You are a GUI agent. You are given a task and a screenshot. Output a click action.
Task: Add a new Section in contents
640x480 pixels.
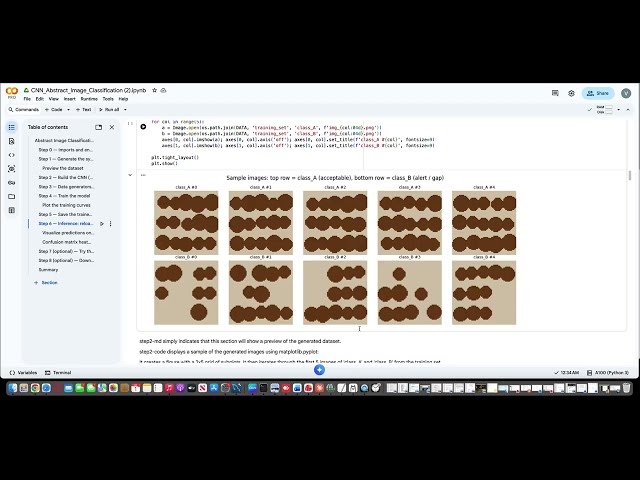pyautogui.click(x=46, y=282)
